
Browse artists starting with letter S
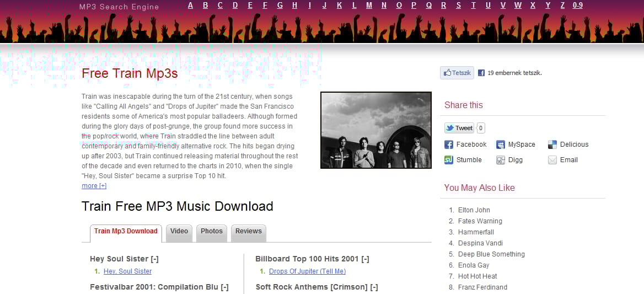click(x=458, y=6)
